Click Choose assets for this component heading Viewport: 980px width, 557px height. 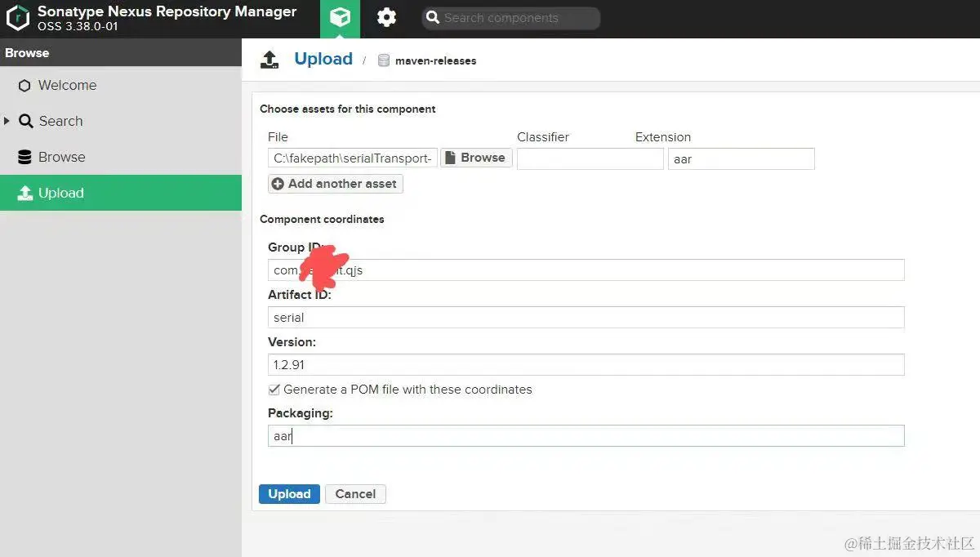347,109
